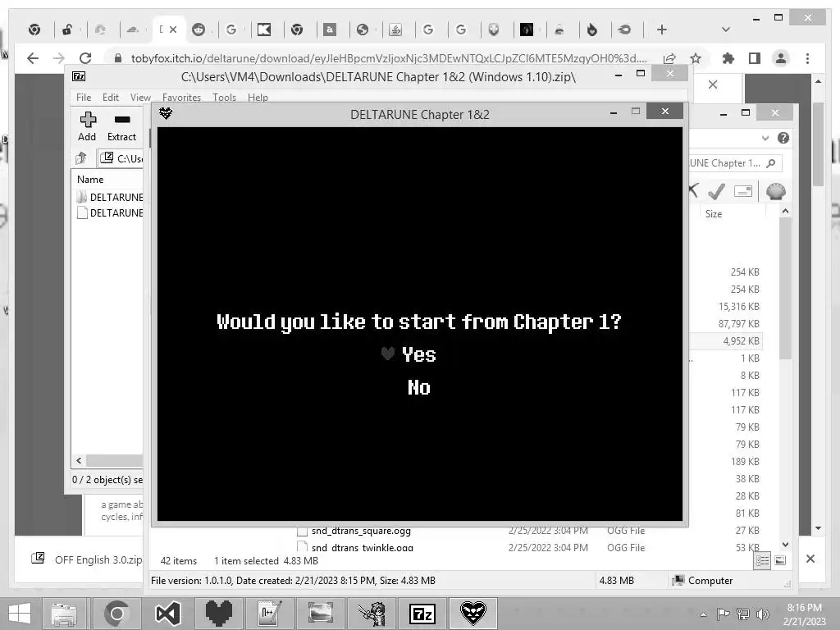Bookmark this page with the star icon

tap(696, 58)
